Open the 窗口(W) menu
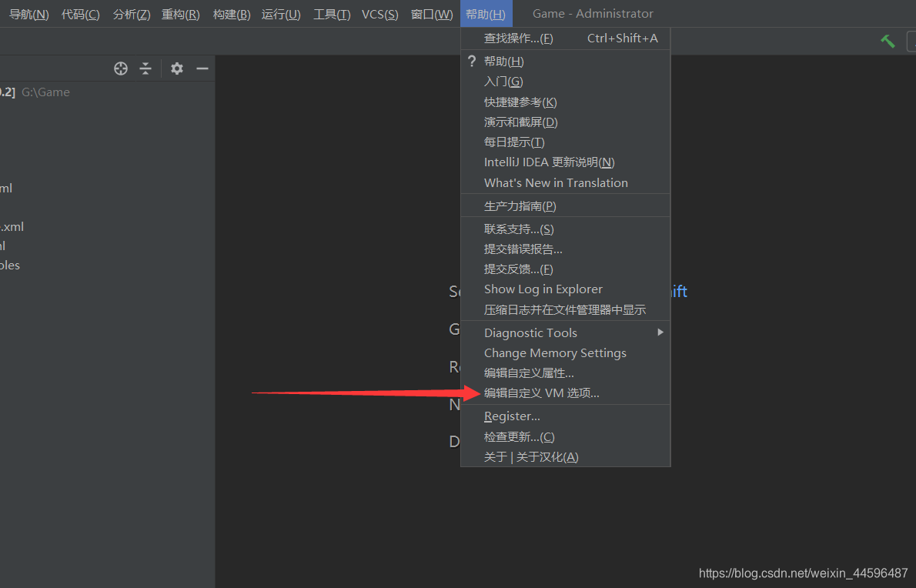This screenshot has height=588, width=916. point(432,14)
